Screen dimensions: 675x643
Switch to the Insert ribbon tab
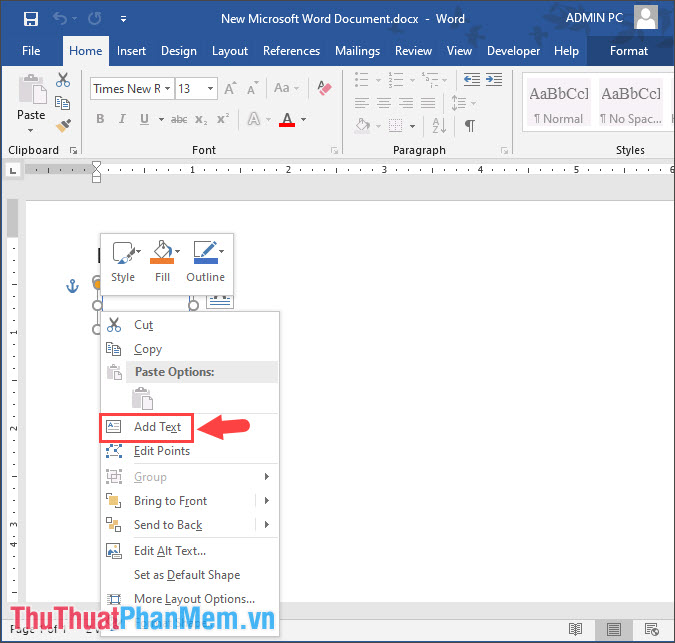(131, 51)
